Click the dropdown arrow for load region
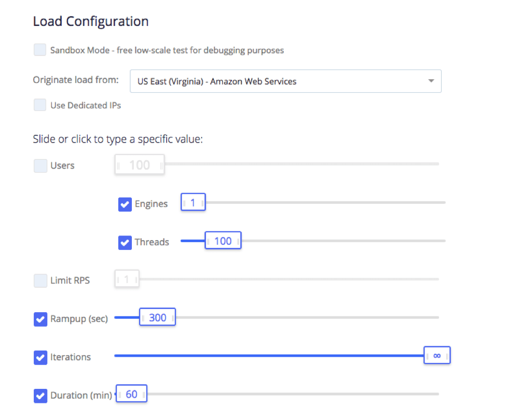Image resolution: width=506 pixels, height=420 pixels. point(431,81)
